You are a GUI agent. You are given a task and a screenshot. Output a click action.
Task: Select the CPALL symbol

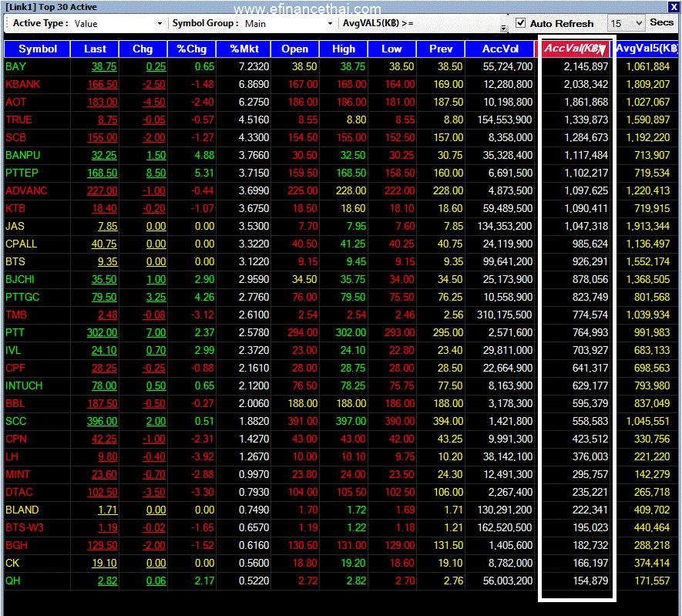(21, 244)
